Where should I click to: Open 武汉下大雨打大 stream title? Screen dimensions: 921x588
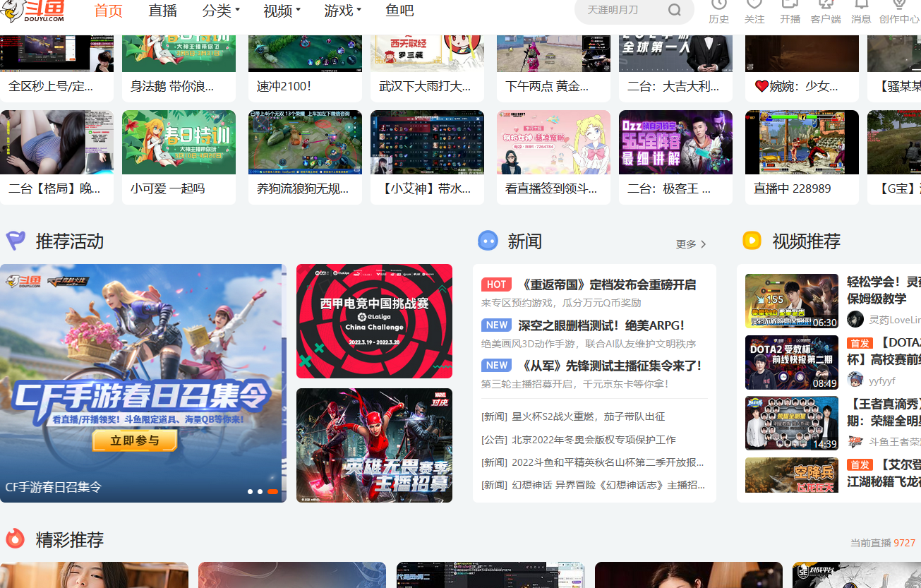pos(425,87)
